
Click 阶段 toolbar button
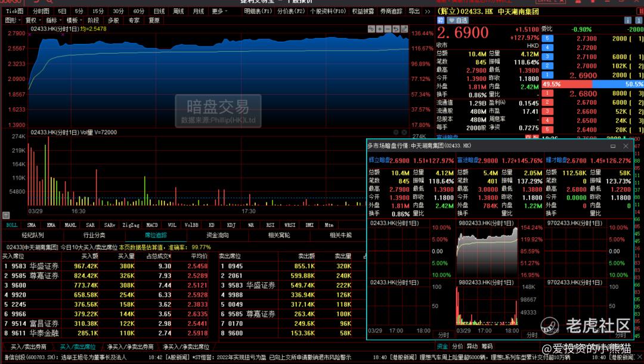(x=93, y=20)
